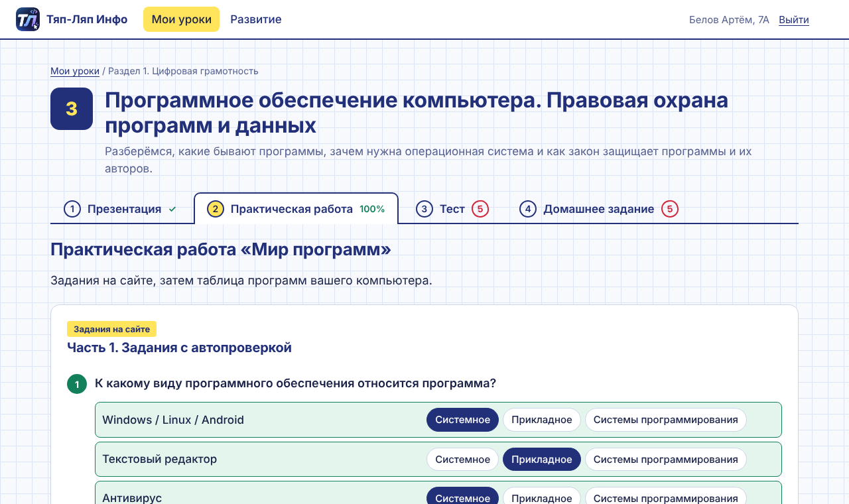The width and height of the screenshot is (849, 504).
Task: Click the green question number 1 badge
Action: (77, 384)
